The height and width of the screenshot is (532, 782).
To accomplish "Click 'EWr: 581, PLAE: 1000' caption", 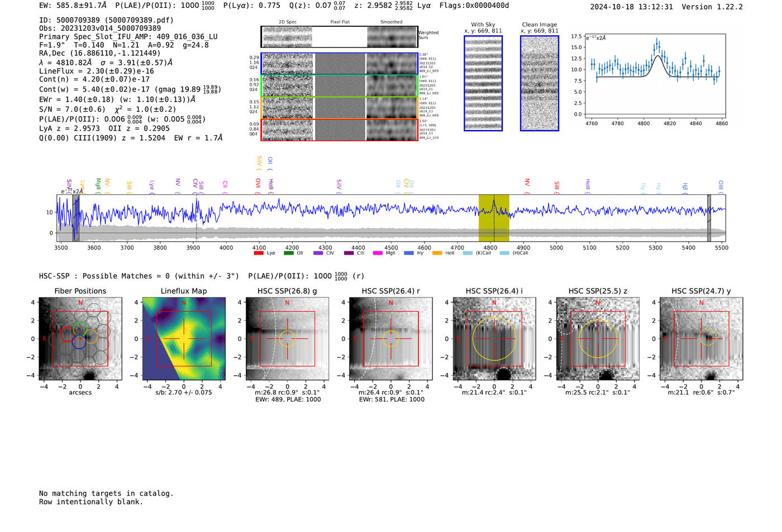I will pos(392,399).
